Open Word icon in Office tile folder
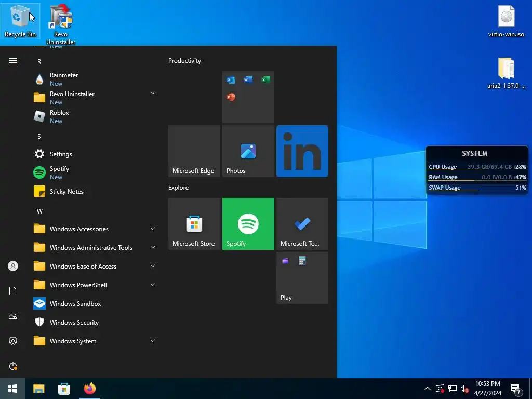Image resolution: width=532 pixels, height=399 pixels. pyautogui.click(x=248, y=79)
